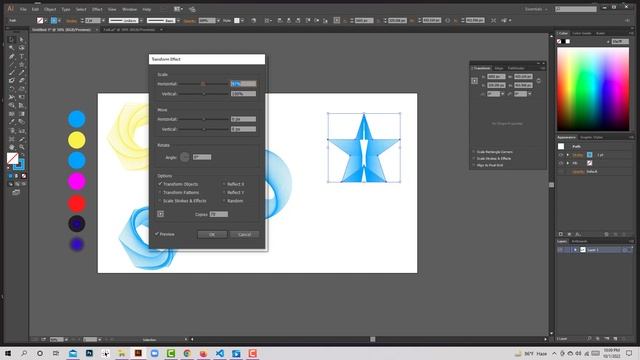
Task: Select the Star shape tool
Action: click(x=22, y=64)
